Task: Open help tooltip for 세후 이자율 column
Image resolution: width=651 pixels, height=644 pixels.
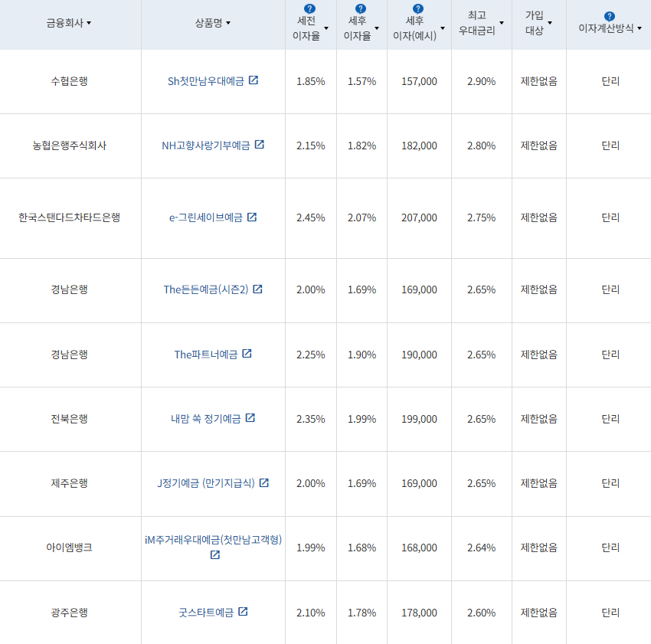Action: point(359,7)
